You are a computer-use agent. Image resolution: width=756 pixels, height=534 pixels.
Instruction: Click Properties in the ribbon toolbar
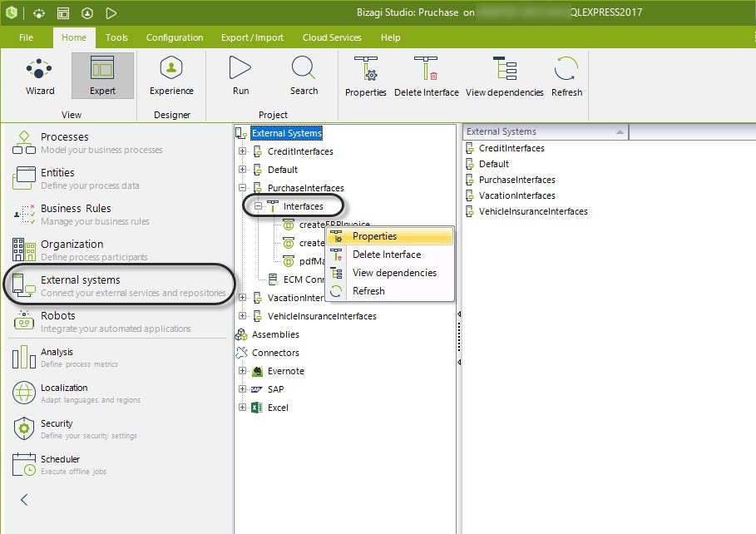[365, 77]
